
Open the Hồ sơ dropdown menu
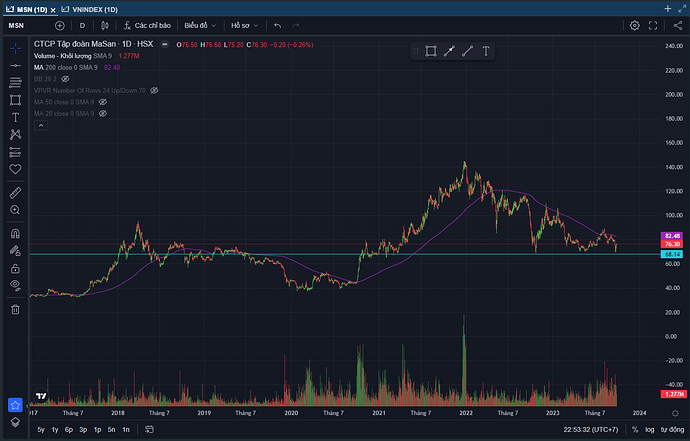(x=243, y=25)
